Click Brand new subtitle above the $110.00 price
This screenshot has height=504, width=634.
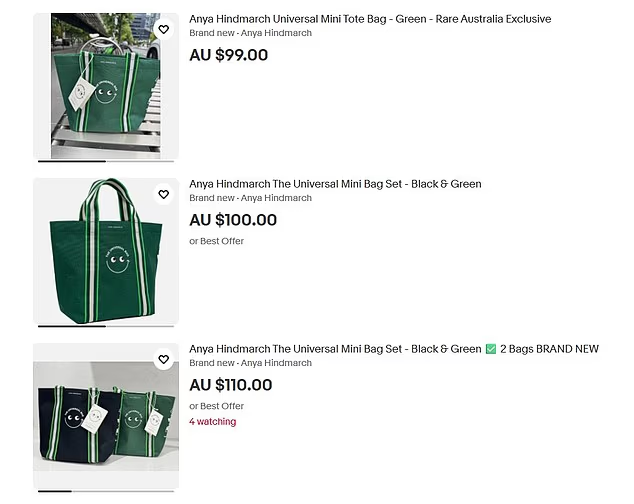click(x=250, y=363)
